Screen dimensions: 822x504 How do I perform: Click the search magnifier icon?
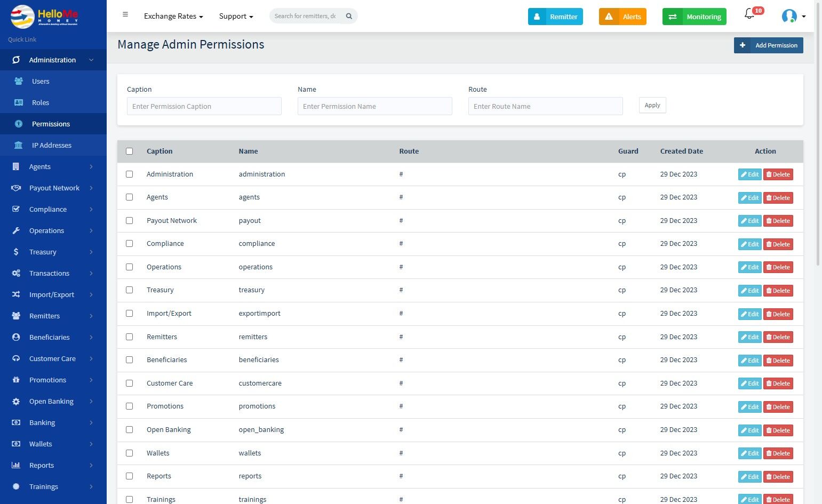tap(349, 16)
